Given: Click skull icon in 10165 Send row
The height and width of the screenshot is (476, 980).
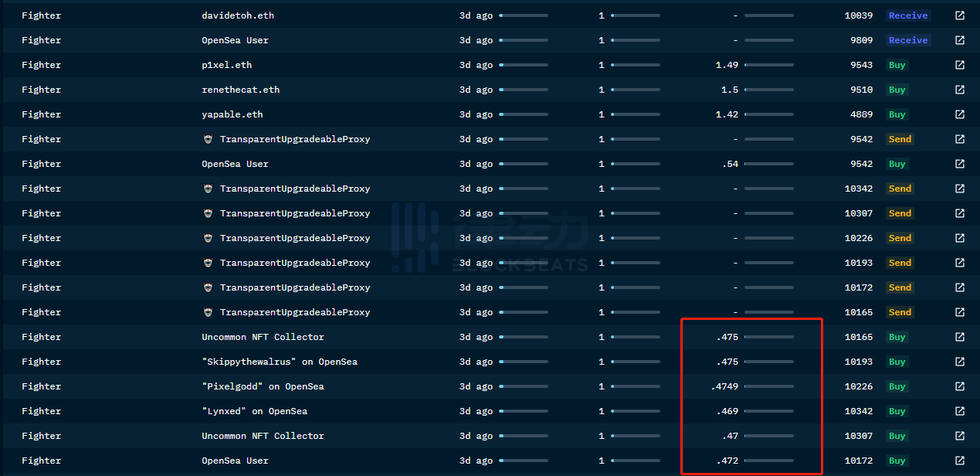Looking at the screenshot, I should [x=208, y=312].
